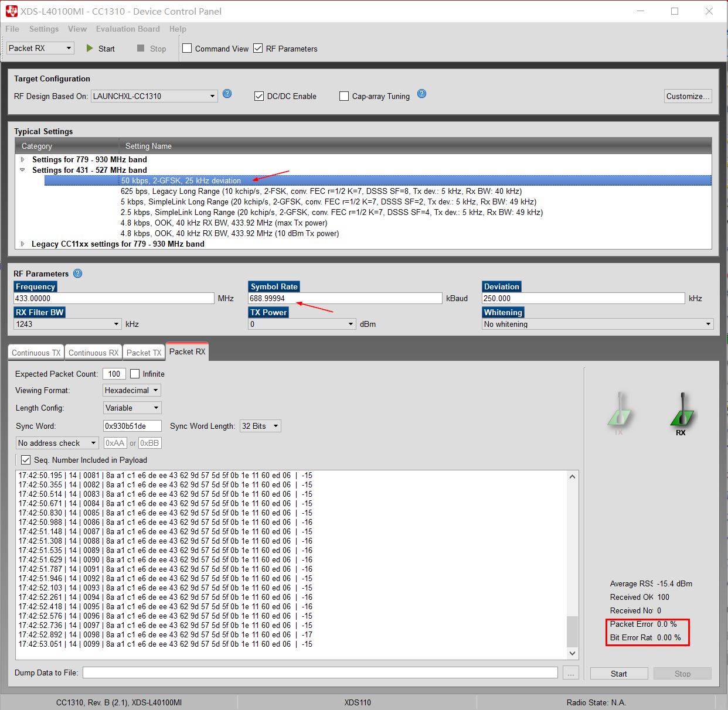
Task: Select 4.8 kbps OOK max Tx power setting
Action: (224, 223)
